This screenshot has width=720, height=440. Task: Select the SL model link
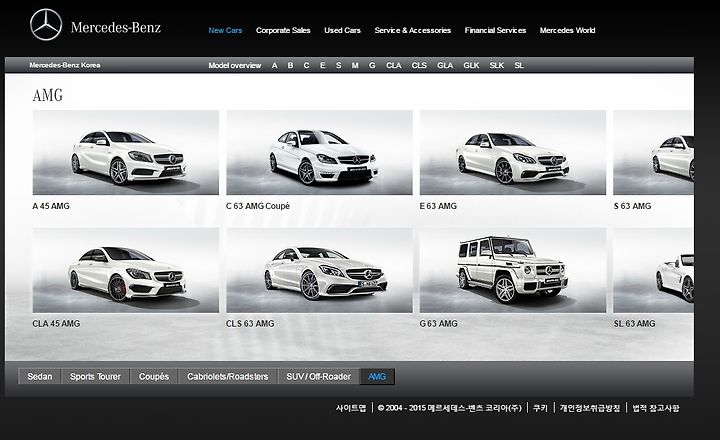[519, 66]
